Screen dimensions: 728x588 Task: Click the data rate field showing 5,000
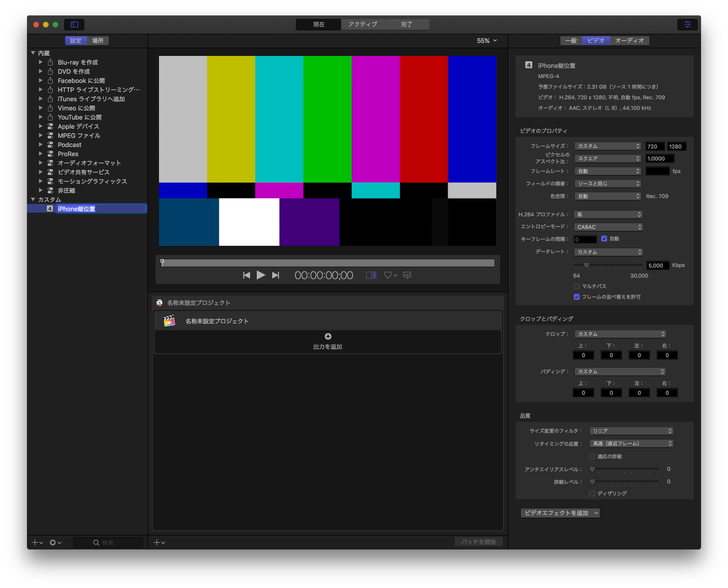click(x=658, y=266)
